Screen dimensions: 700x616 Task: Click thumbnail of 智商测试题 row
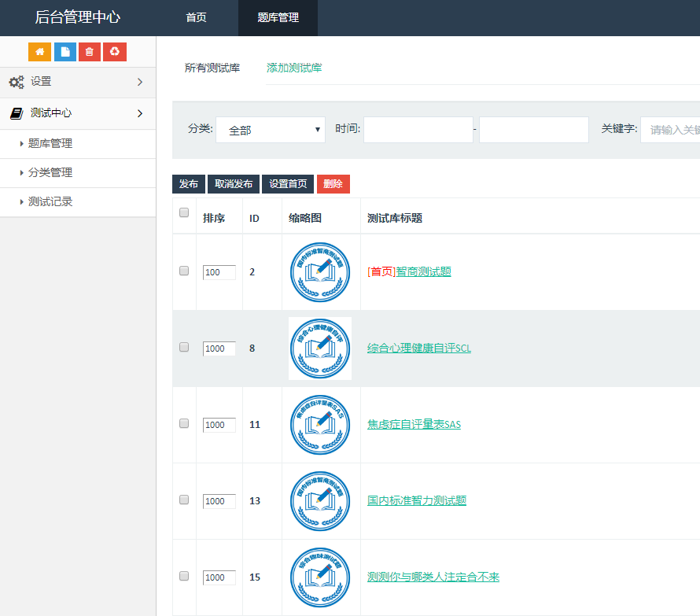[319, 272]
